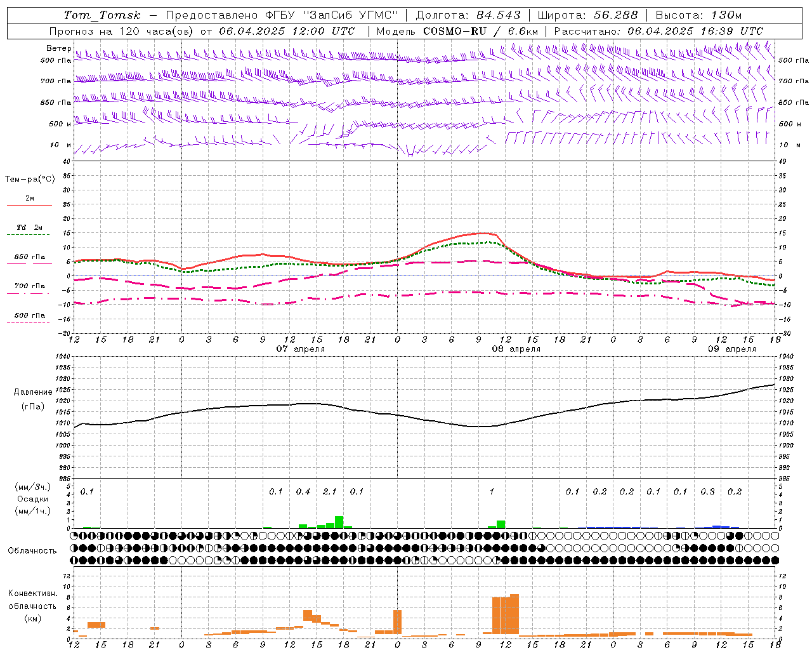Image resolution: width=812 pixels, height=650 pixels.
Task: Click the station title "Tom_Tomsk"
Action: pyautogui.click(x=102, y=15)
